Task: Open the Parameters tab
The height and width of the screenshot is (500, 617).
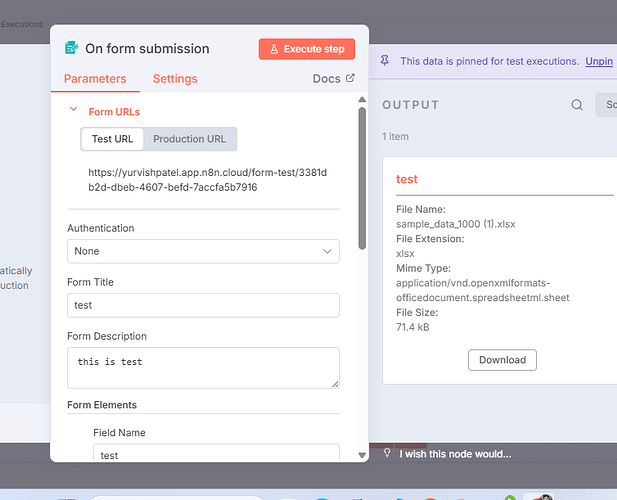Action: [x=95, y=79]
